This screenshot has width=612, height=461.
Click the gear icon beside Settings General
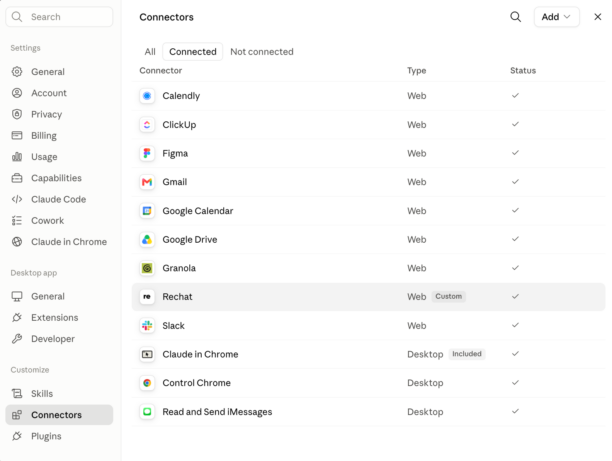[17, 71]
